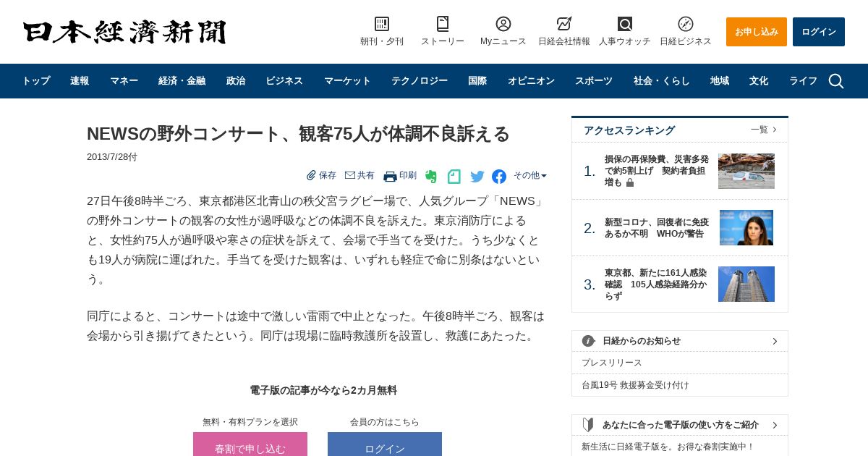This screenshot has width=868, height=456.
Task: Select the テクノロジー navigation item
Action: (420, 81)
